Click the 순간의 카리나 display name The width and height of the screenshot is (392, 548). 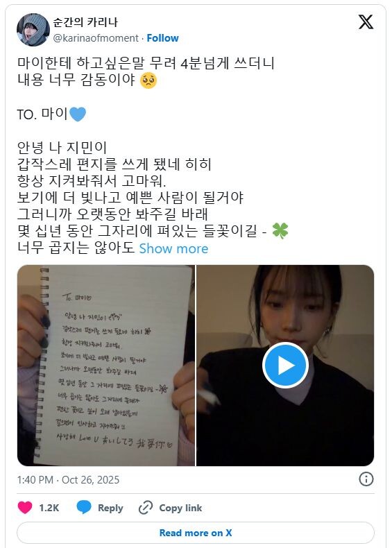tap(85, 22)
